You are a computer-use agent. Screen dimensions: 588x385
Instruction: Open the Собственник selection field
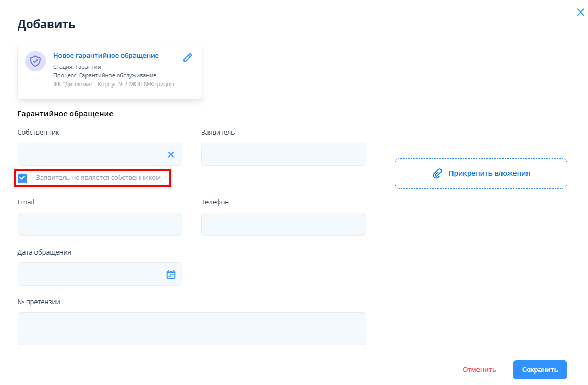point(91,154)
